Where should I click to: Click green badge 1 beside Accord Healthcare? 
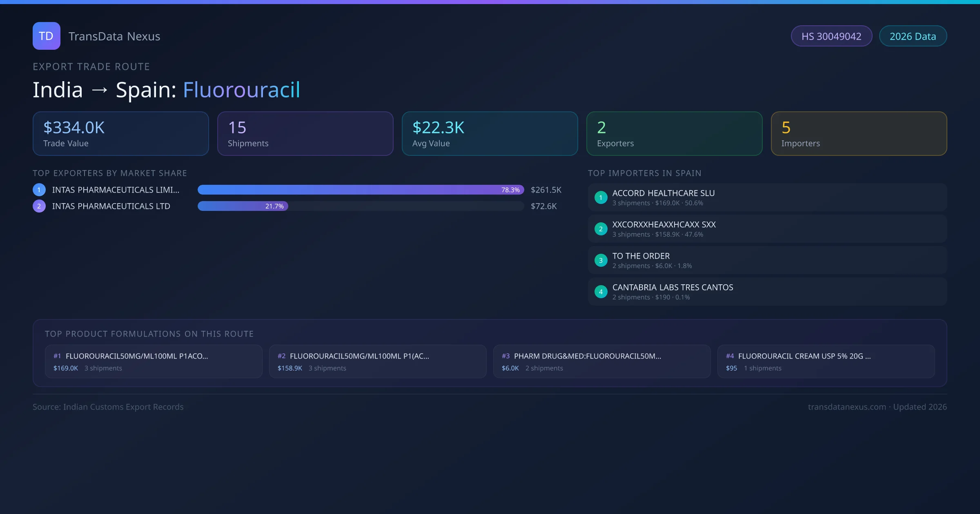(601, 197)
